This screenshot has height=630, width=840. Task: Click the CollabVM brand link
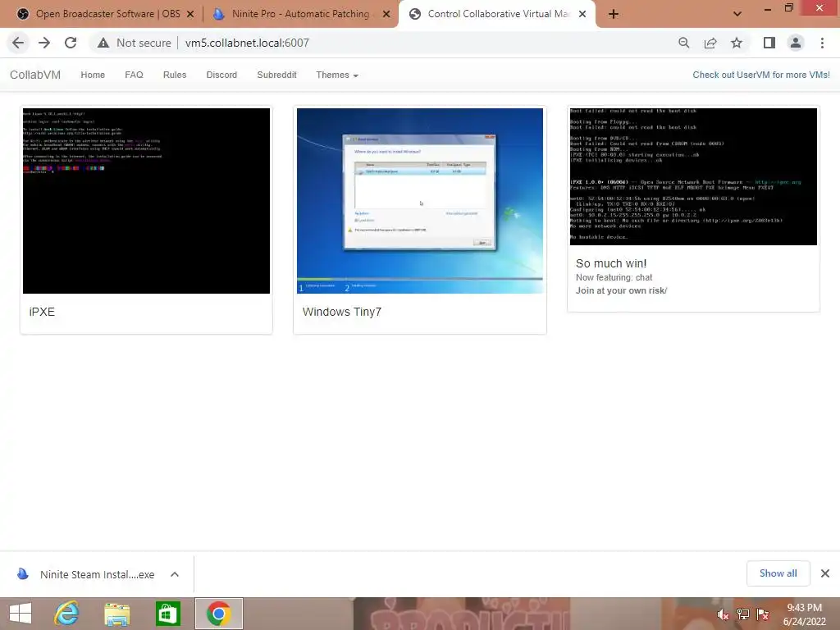click(35, 75)
